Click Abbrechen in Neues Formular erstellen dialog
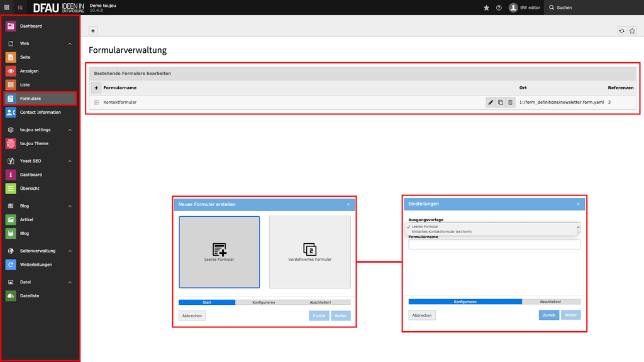This screenshot has width=644, height=362. (192, 315)
